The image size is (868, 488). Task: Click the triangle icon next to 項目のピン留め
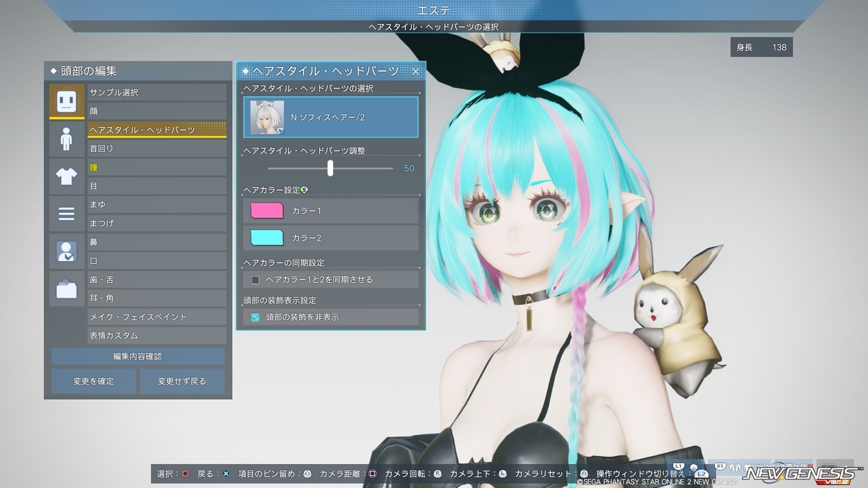tap(307, 474)
